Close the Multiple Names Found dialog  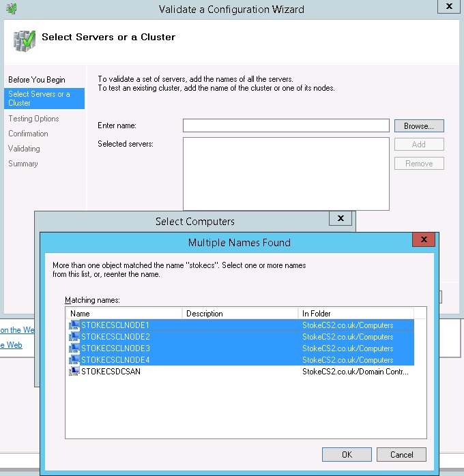click(x=424, y=239)
